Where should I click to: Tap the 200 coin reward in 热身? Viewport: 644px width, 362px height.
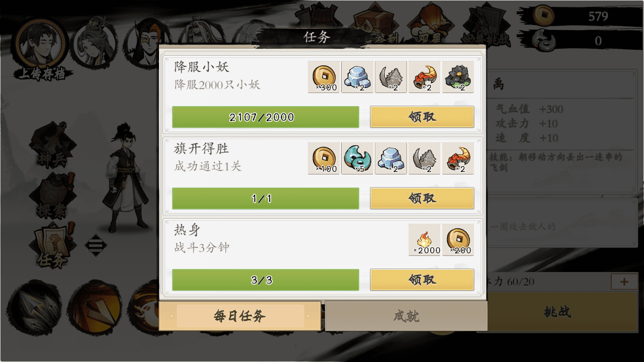(458, 240)
